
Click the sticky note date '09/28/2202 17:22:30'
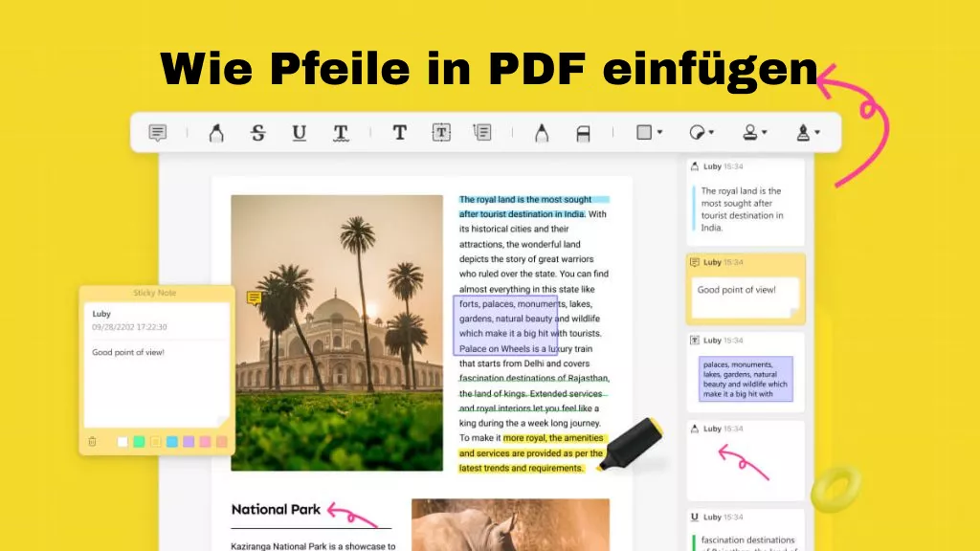(129, 327)
